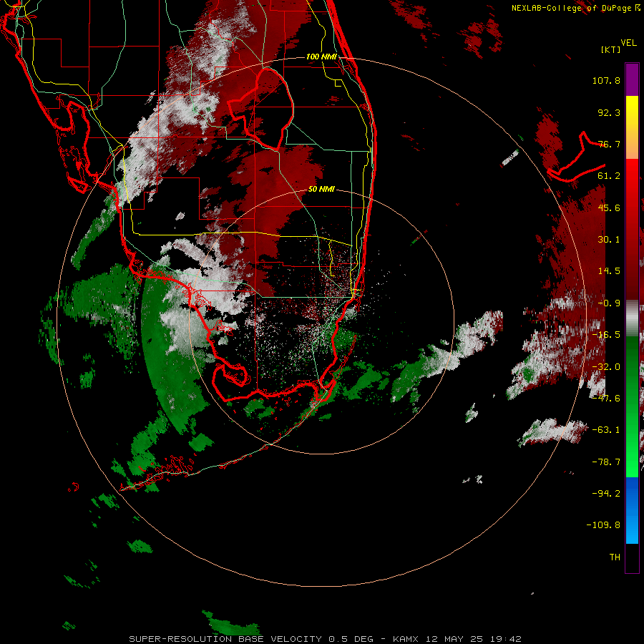Select the 61.2 velocity scale value
The height and width of the screenshot is (644, 644).
pos(609,176)
